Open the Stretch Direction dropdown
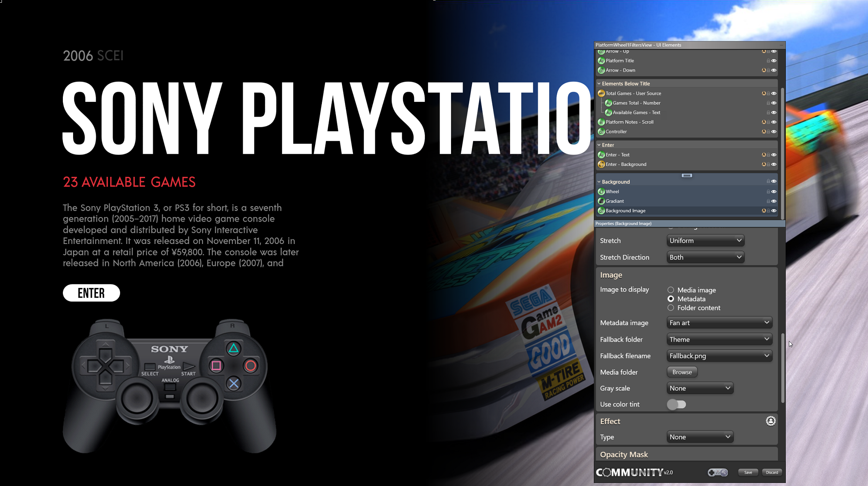Image resolution: width=868 pixels, height=486 pixels. pos(705,257)
